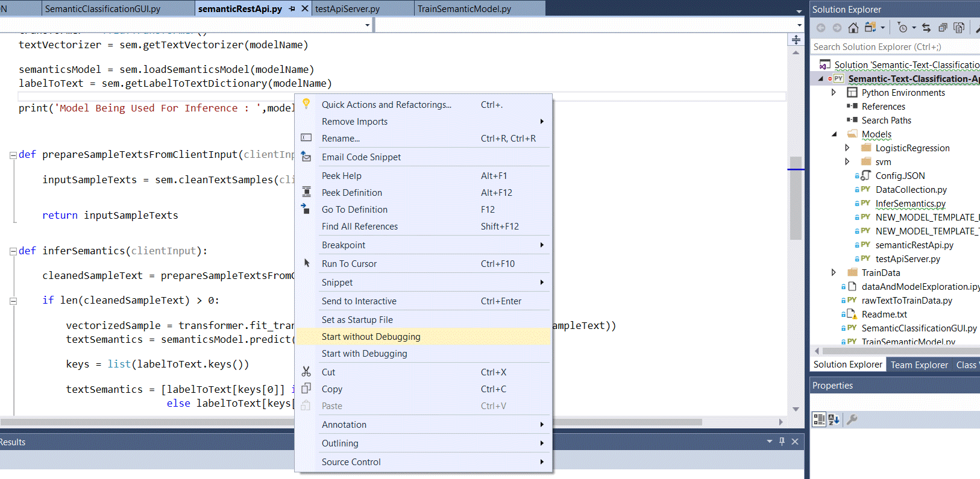Switch to the testApiServer.py tab
This screenshot has height=479, width=980.
click(x=347, y=9)
